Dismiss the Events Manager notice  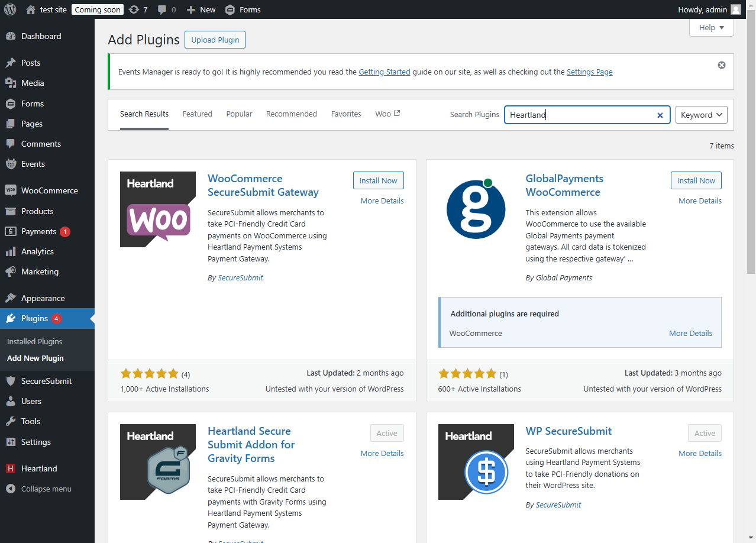click(x=722, y=65)
